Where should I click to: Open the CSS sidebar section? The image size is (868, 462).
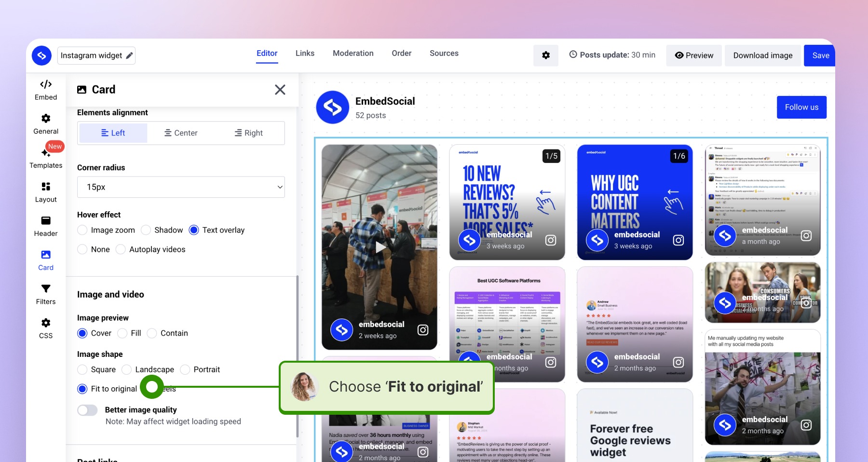[x=46, y=329]
